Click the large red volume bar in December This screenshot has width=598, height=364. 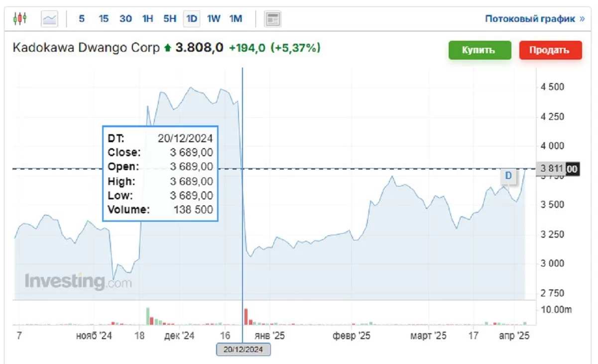pyautogui.click(x=246, y=316)
